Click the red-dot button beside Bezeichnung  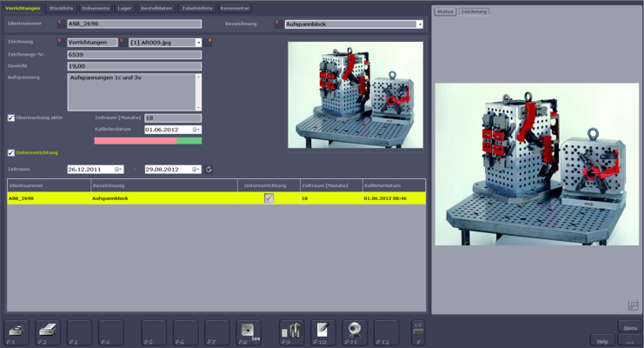tap(278, 24)
